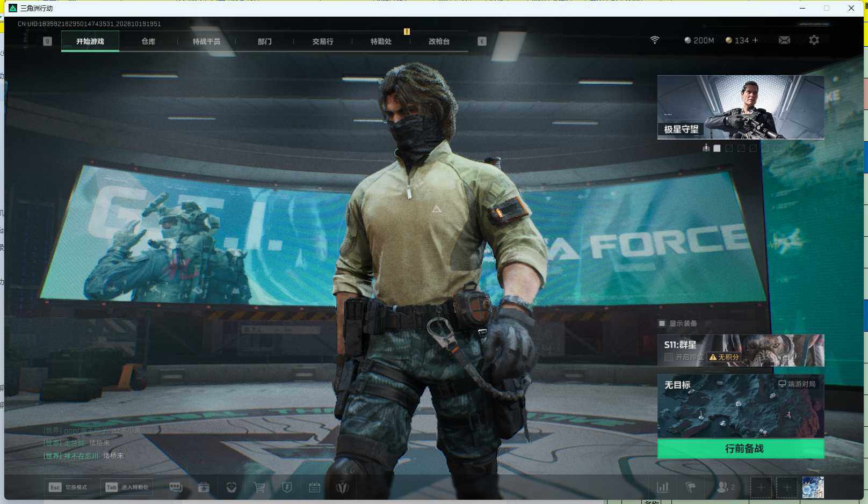Go to the 交易行 tab

[x=323, y=41]
